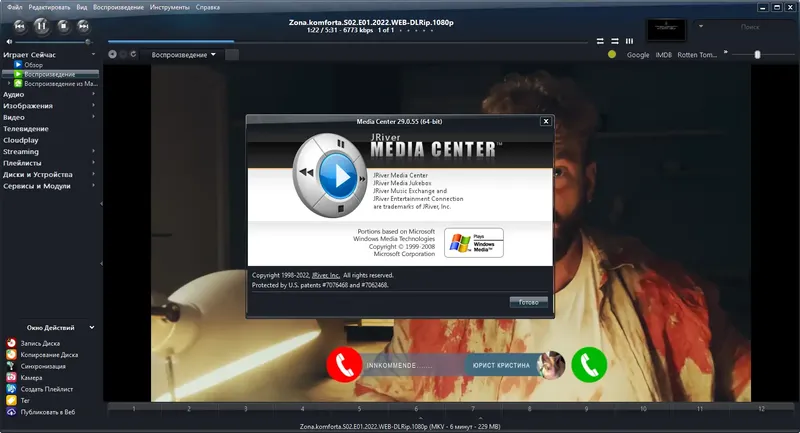Toggle the equalizer bars icon

point(630,41)
